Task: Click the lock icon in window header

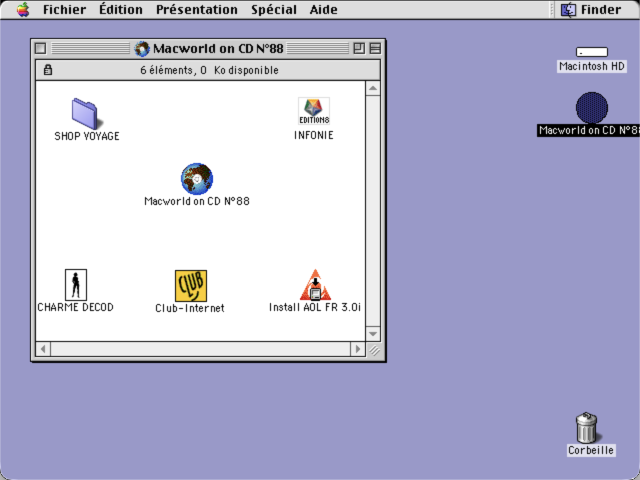Action: pos(48,70)
